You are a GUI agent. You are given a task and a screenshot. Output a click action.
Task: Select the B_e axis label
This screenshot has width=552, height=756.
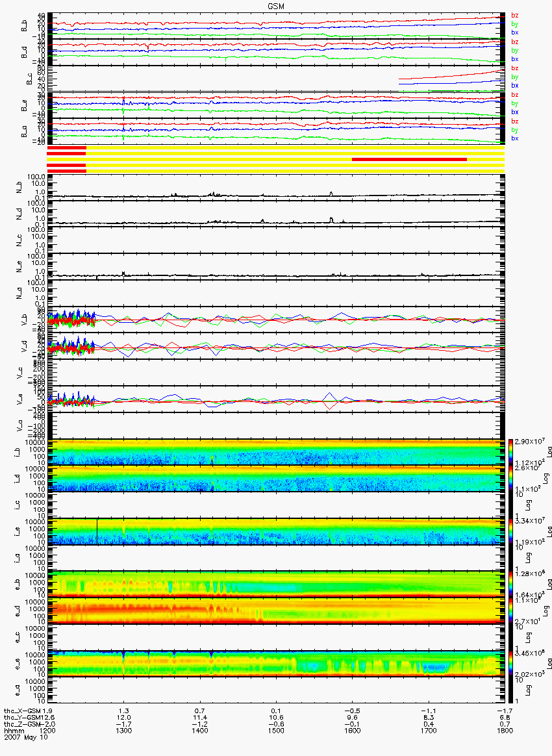24,106
